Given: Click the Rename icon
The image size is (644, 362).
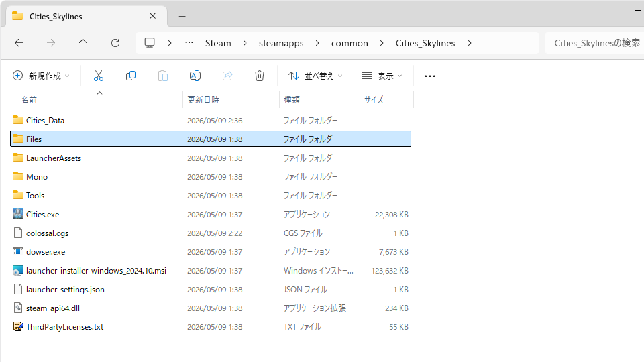Looking at the screenshot, I should tap(195, 76).
